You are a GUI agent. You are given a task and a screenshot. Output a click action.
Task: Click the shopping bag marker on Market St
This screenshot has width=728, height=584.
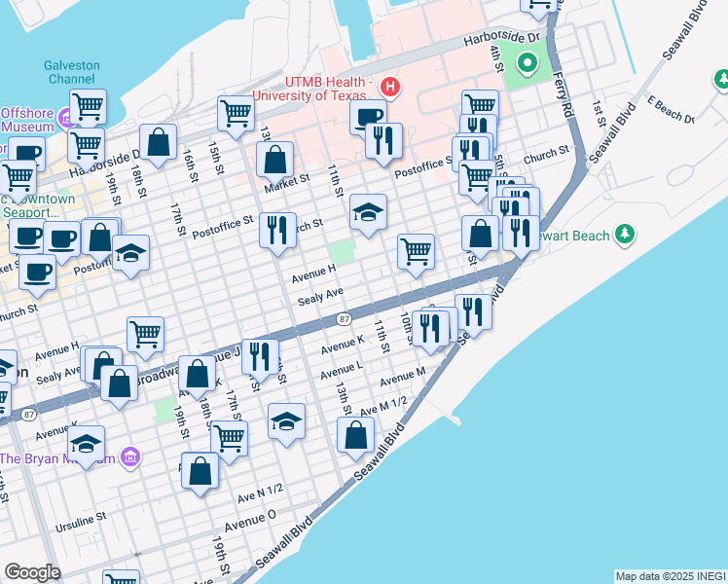(x=274, y=162)
